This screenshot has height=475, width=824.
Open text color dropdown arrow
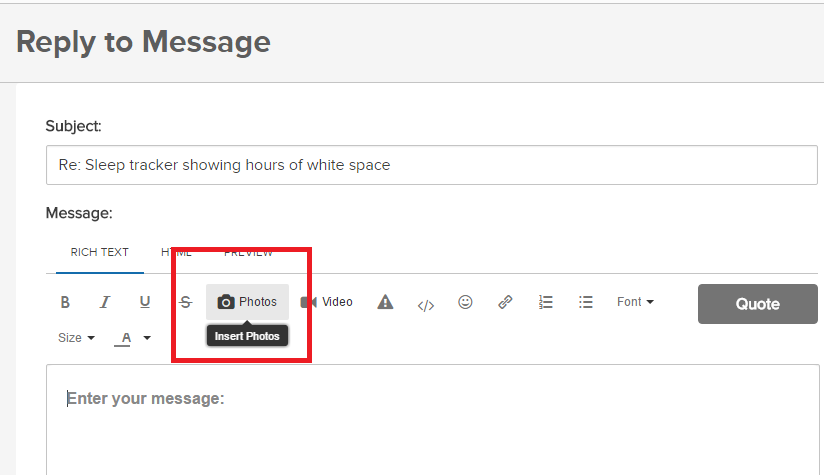click(x=147, y=338)
